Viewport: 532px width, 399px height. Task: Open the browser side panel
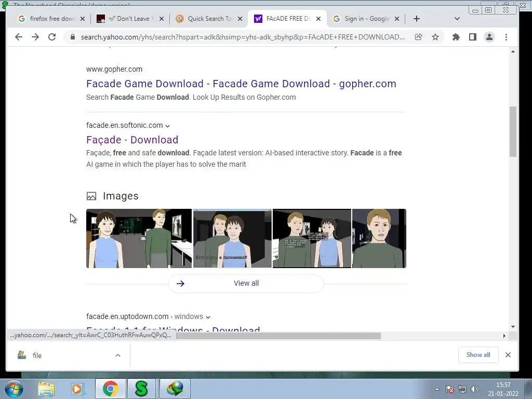pyautogui.click(x=473, y=37)
